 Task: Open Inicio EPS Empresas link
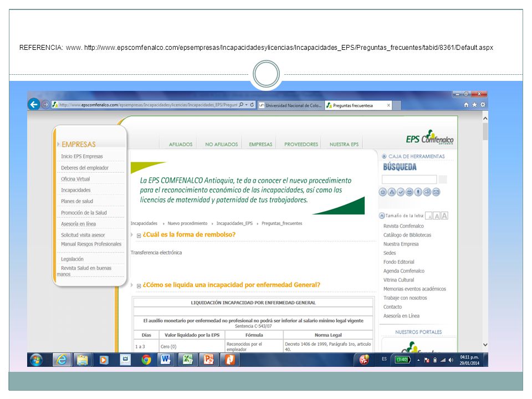pos(82,156)
